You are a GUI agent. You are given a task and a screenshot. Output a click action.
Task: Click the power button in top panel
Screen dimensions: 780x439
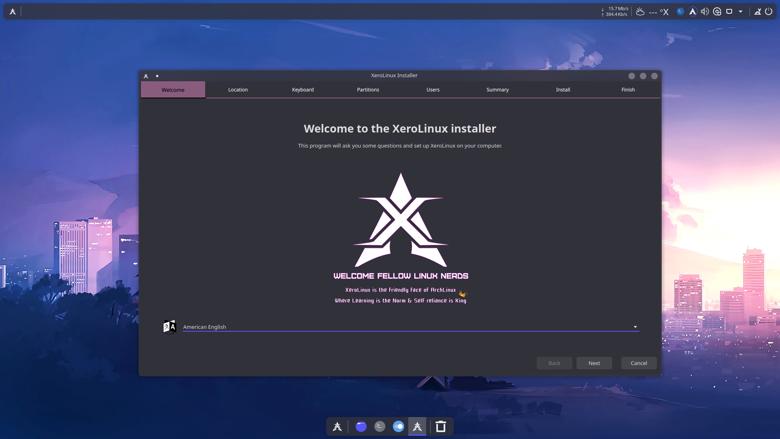coord(769,12)
